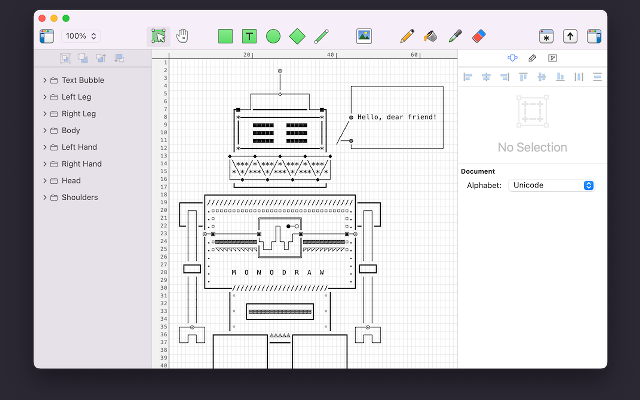
Task: Switch to the shape inspector tab
Action: (x=512, y=58)
